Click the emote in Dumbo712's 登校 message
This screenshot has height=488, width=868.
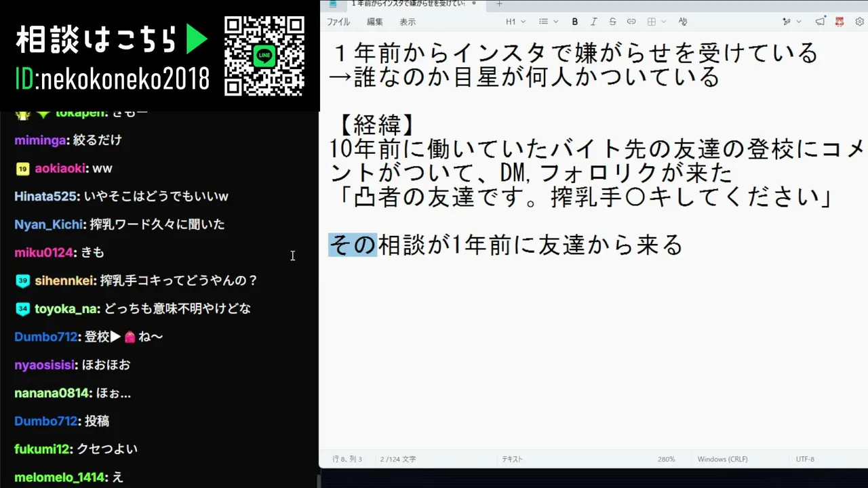(130, 337)
